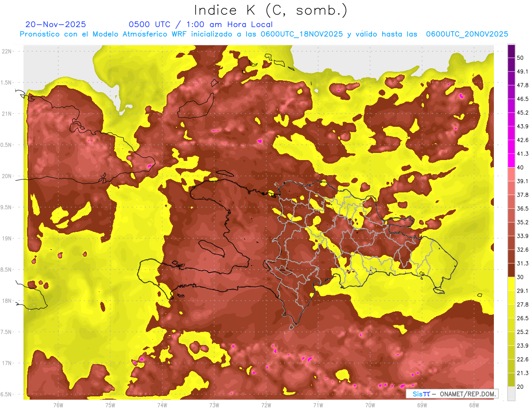Click the '26.5' color scale value
This screenshot has width=532, height=411.
(523, 318)
